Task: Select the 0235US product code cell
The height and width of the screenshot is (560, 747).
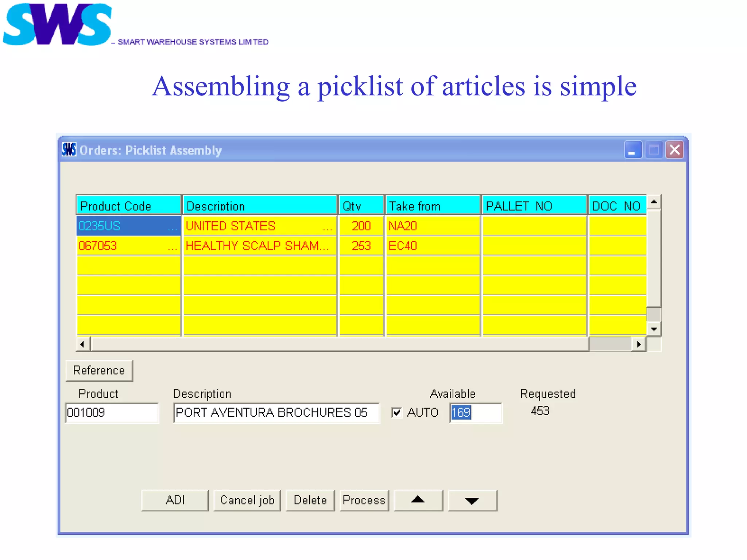Action: [x=129, y=226]
